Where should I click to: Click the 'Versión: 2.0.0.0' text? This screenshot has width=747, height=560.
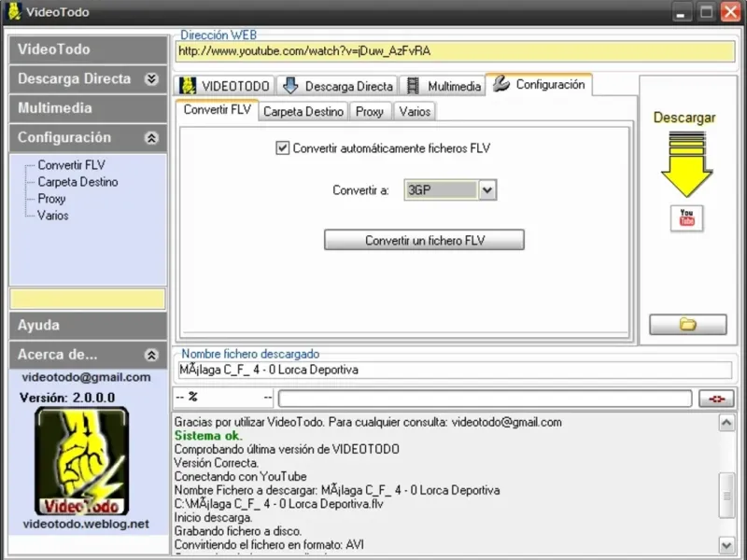click(67, 399)
